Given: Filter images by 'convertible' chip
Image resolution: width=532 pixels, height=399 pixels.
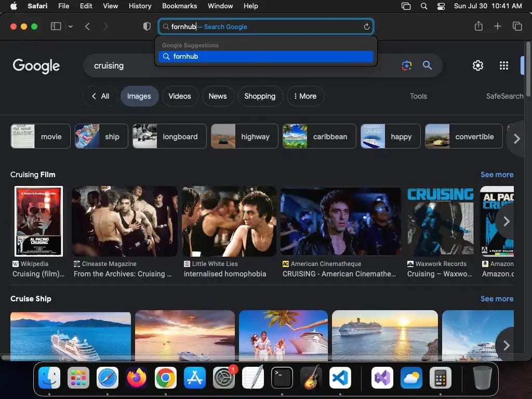Looking at the screenshot, I should click(x=464, y=137).
